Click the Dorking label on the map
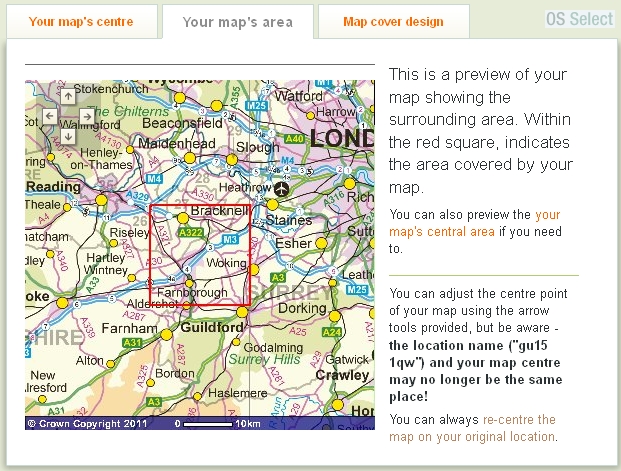The height and width of the screenshot is (471, 621). (302, 308)
